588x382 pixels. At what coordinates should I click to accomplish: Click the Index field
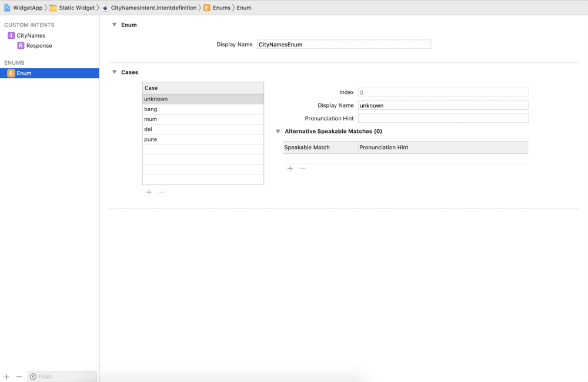(x=443, y=92)
